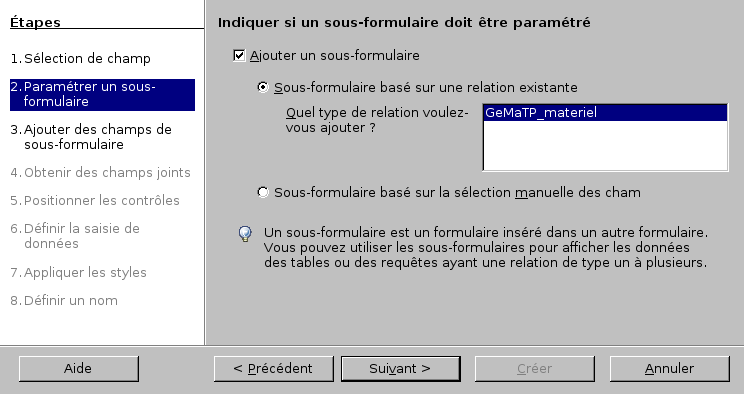744x394 pixels.
Task: Choose the 'sélection manuelle des champs' radio button
Action: [x=263, y=192]
